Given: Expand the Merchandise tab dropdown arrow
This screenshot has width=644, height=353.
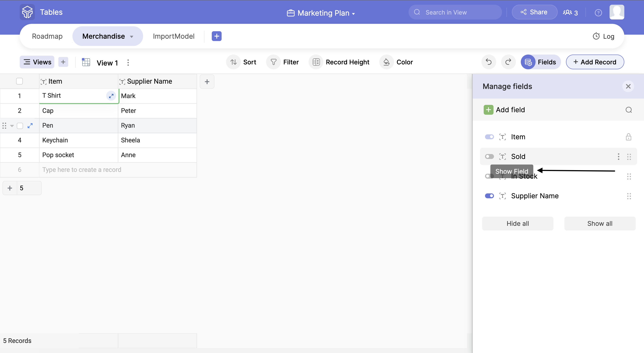Looking at the screenshot, I should 131,36.
